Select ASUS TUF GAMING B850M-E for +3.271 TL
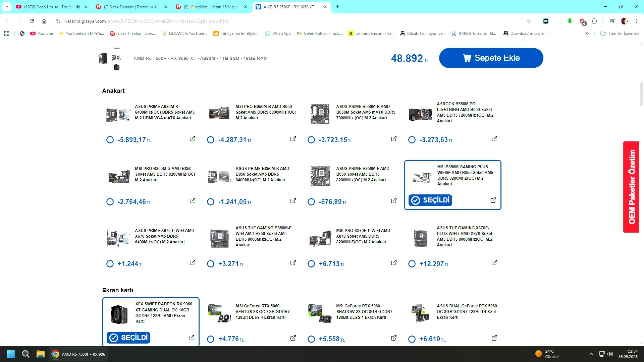 click(x=211, y=264)
